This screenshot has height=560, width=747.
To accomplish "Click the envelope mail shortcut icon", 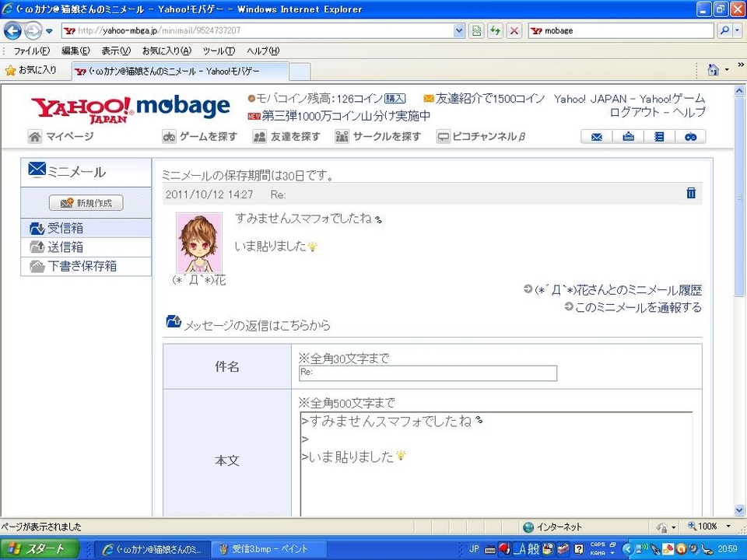I will (597, 137).
